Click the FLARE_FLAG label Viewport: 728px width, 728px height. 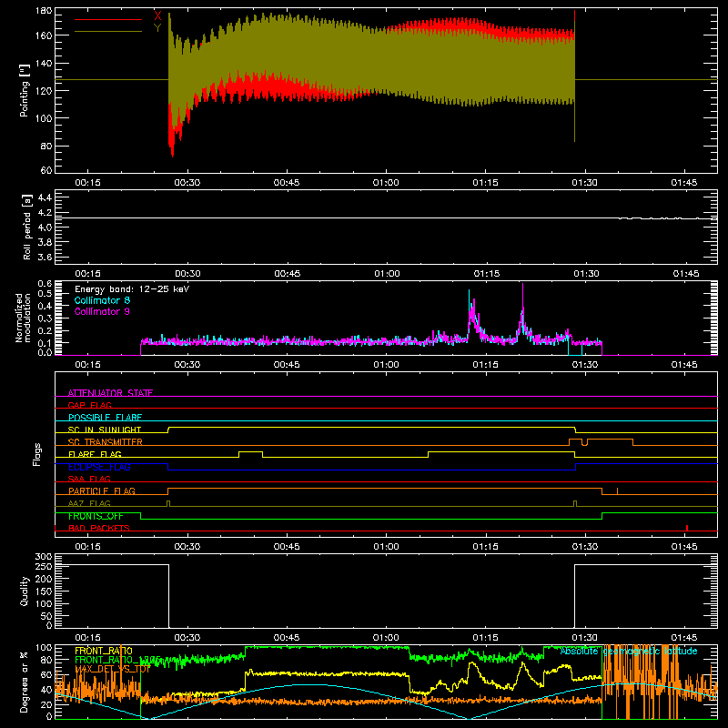[95, 454]
